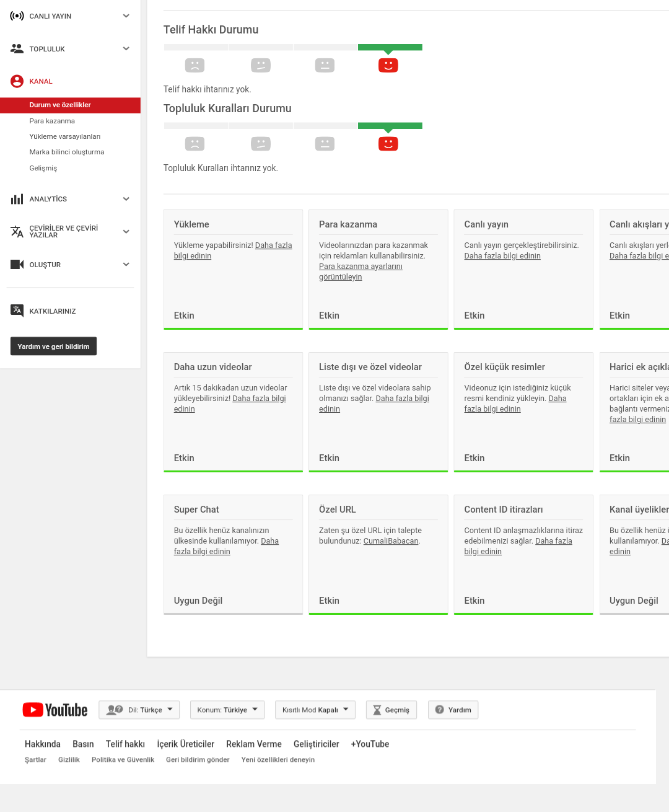Screen dimensions: 669x812
Task: Click the Gizlilik footer link
Action: tap(69, 760)
